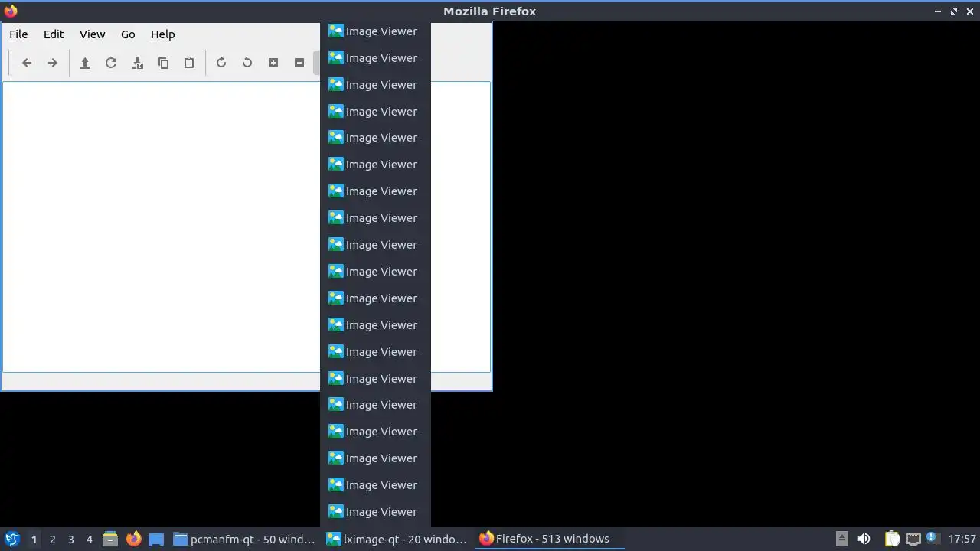Click the Save As toolbar icon
This screenshot has width=980, height=551.
pyautogui.click(x=137, y=63)
